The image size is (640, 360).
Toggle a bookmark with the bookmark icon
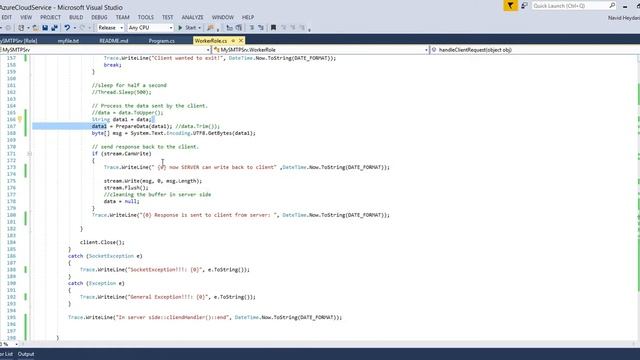273,28
